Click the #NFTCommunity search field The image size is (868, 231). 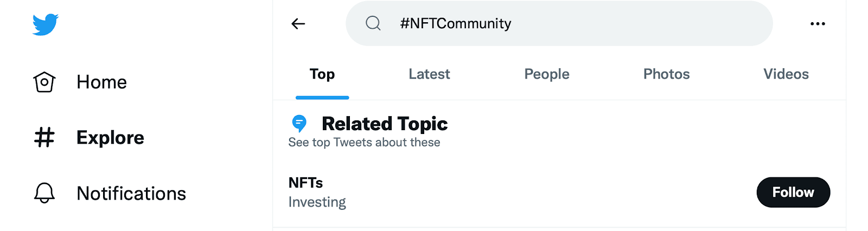pos(559,24)
